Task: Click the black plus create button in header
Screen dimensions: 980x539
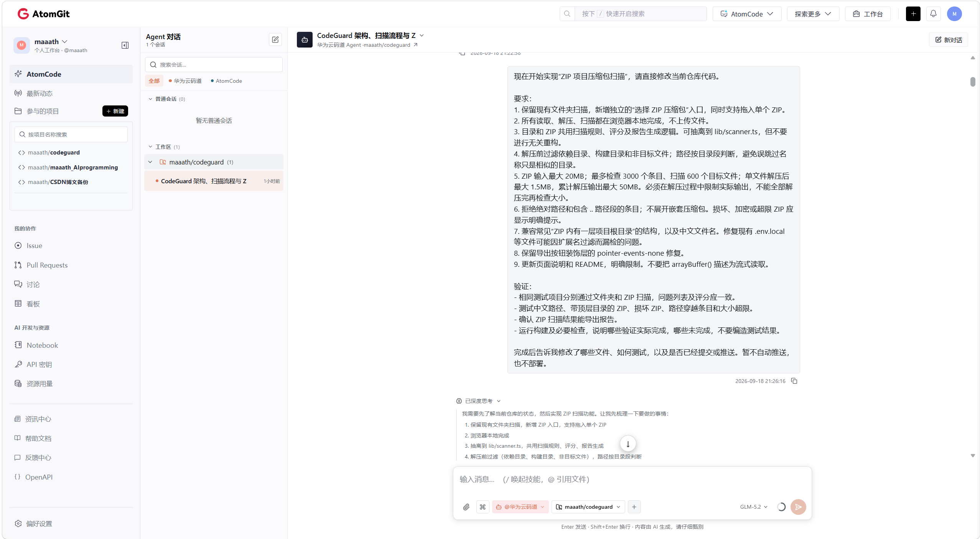Action: pyautogui.click(x=913, y=14)
